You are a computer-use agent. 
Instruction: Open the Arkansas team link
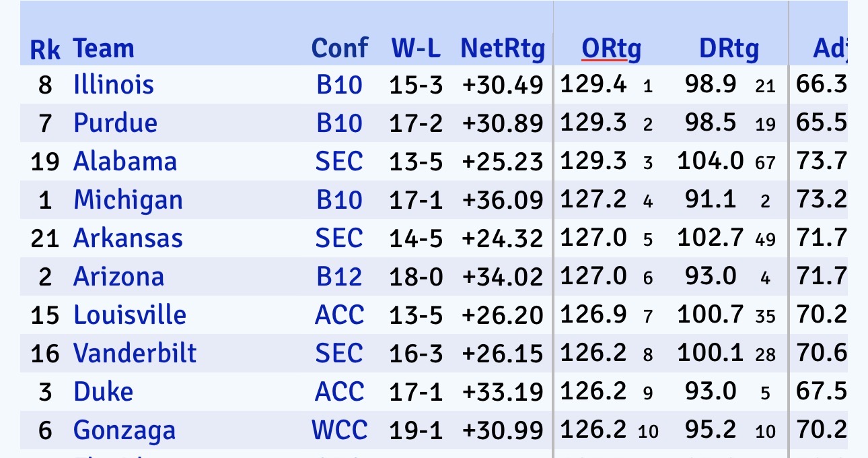[128, 238]
